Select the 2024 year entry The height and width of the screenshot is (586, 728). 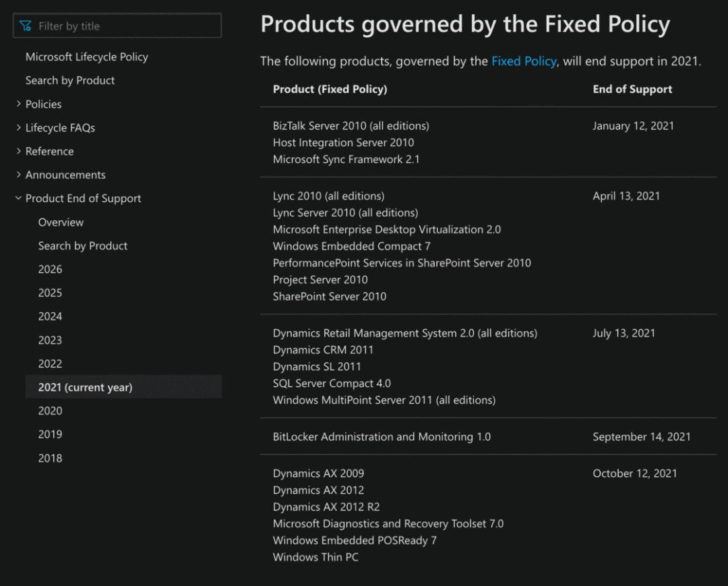(x=50, y=316)
